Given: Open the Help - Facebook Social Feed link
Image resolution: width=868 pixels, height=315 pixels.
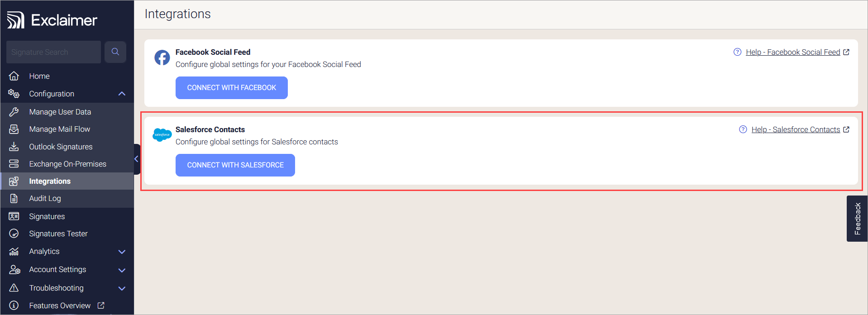Looking at the screenshot, I should click(x=792, y=52).
